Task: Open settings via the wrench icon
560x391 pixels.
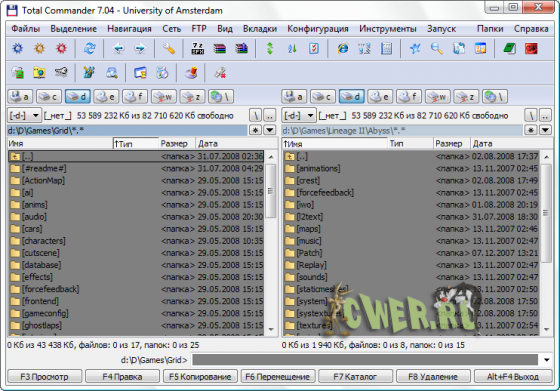Action: 169,48
